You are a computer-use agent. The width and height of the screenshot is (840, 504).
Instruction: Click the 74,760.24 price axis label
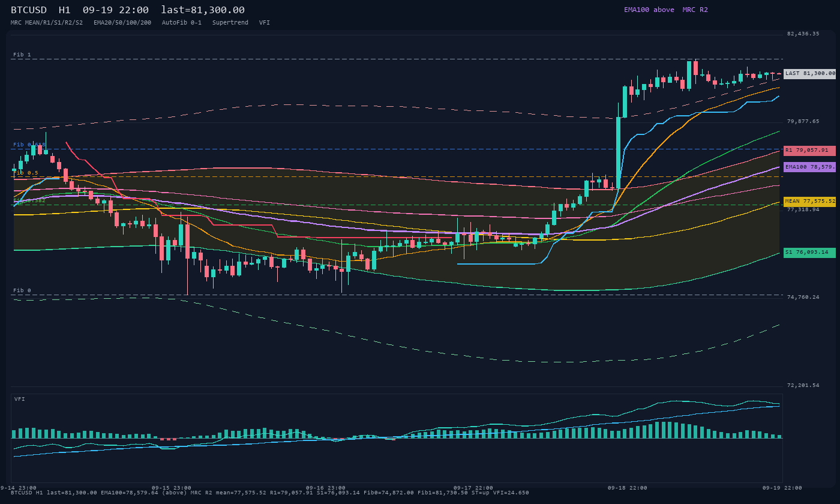click(x=803, y=297)
